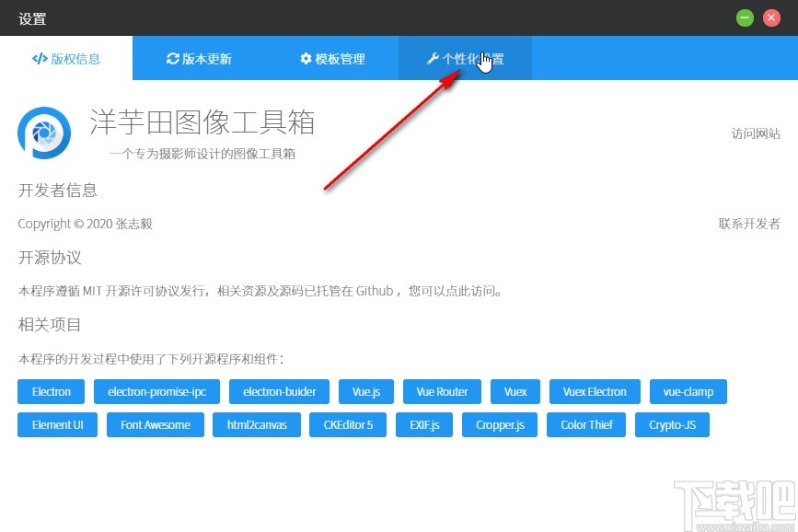Click the Electron project badge
The height and width of the screenshot is (532, 798).
coord(51,391)
